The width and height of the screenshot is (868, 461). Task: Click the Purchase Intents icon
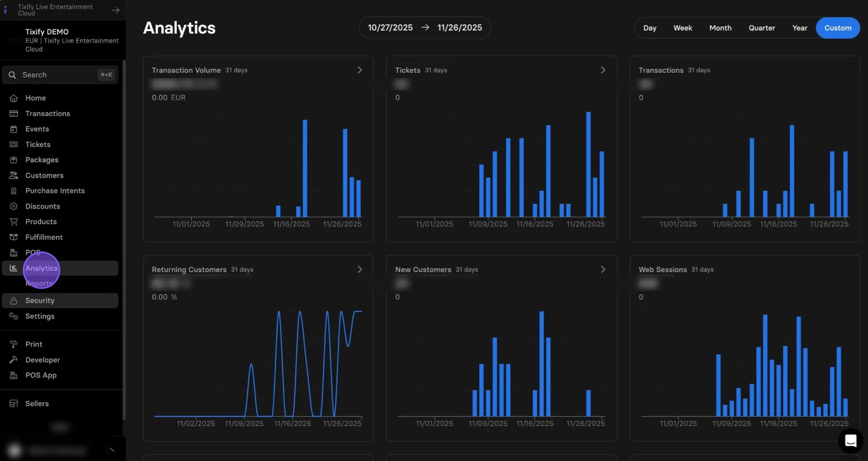pyautogui.click(x=14, y=191)
